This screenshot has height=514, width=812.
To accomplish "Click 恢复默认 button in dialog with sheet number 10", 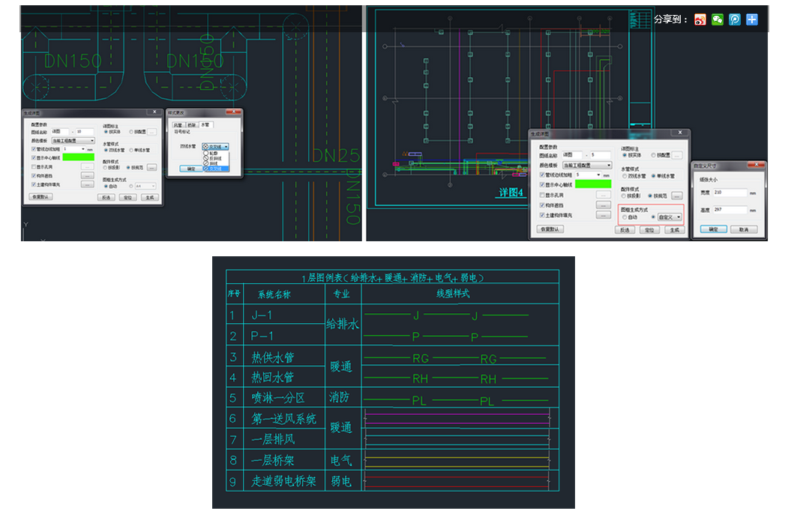I will tap(40, 197).
